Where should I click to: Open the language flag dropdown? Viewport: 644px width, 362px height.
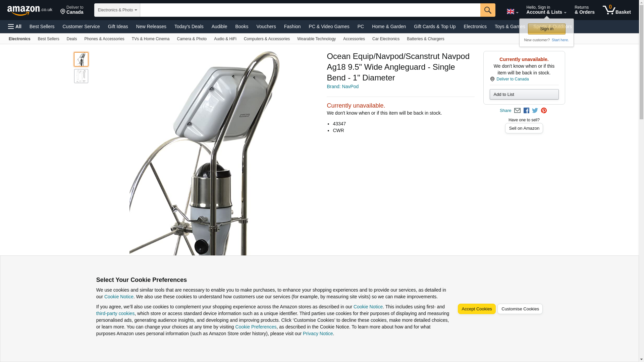click(513, 12)
